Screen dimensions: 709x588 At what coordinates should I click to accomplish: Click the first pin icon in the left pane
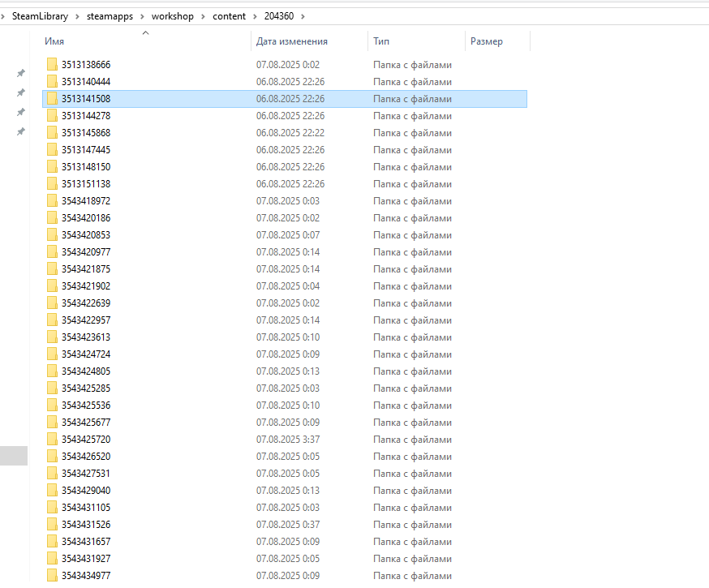[x=21, y=73]
